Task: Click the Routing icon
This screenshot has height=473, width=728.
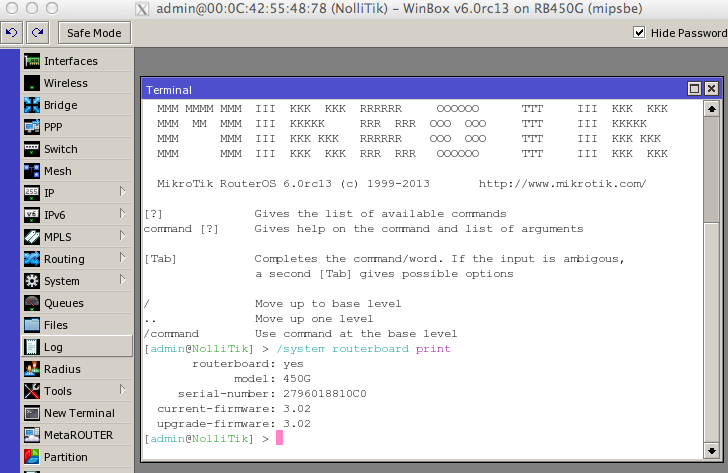Action: click(x=32, y=259)
